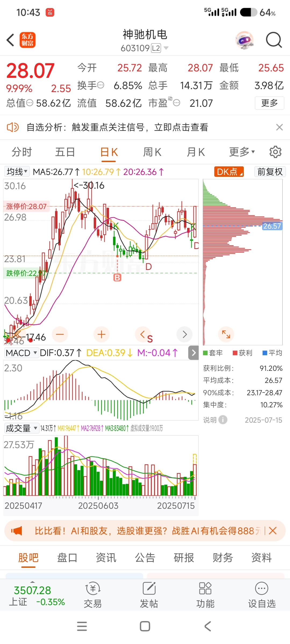This screenshot has height=644, width=290.
Task: Open the MACD indicator dropdown
Action: click(21, 353)
